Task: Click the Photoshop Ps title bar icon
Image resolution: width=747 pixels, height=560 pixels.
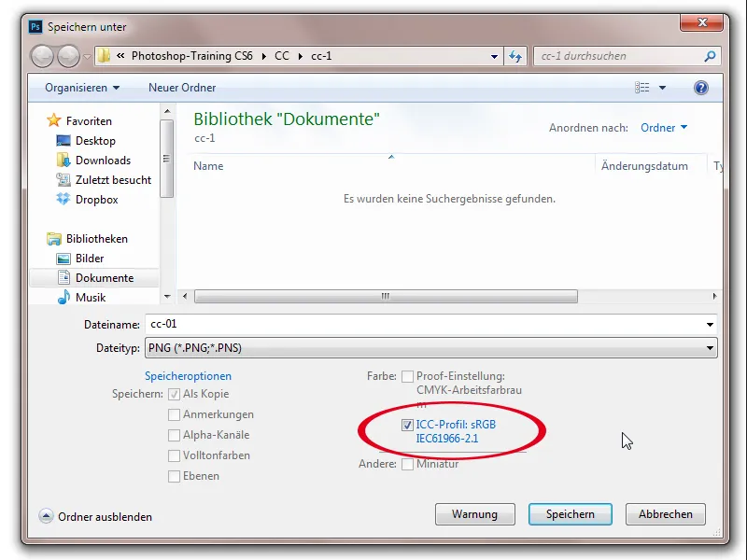Action: click(x=35, y=27)
